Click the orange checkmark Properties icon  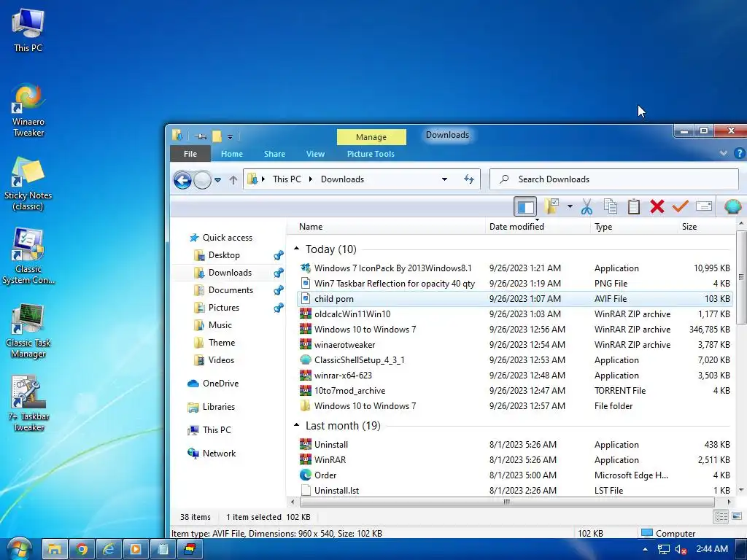680,206
